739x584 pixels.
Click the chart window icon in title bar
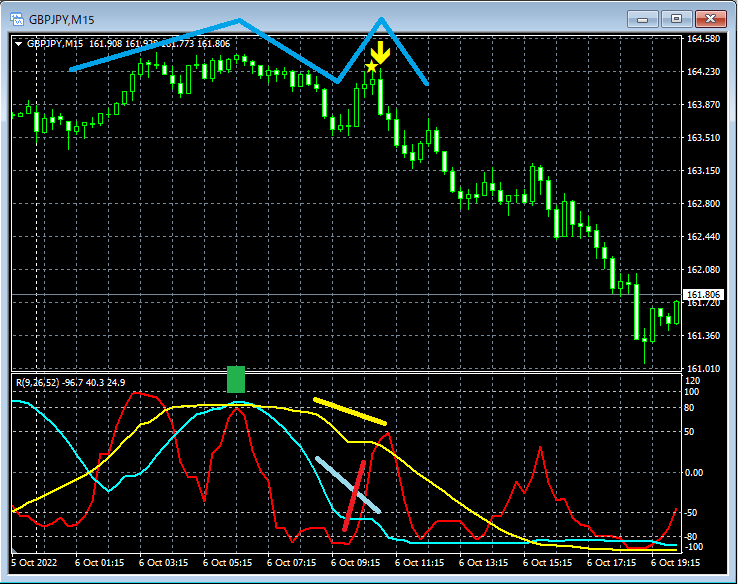17,17
